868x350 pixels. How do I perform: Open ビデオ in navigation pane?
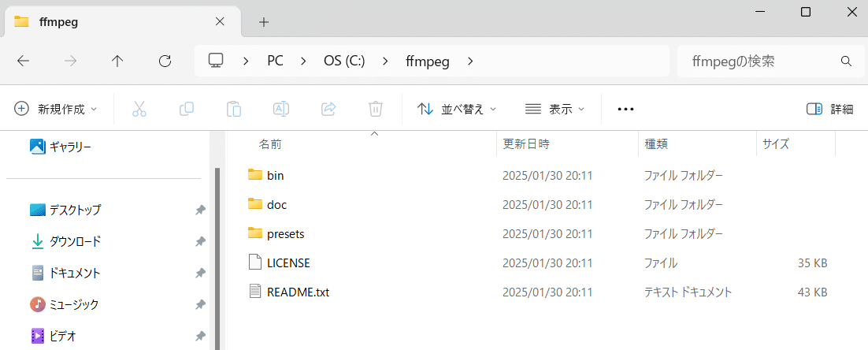(x=53, y=336)
